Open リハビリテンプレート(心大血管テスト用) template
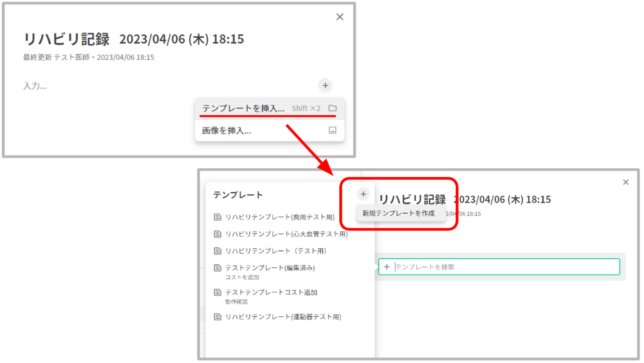 click(x=286, y=234)
